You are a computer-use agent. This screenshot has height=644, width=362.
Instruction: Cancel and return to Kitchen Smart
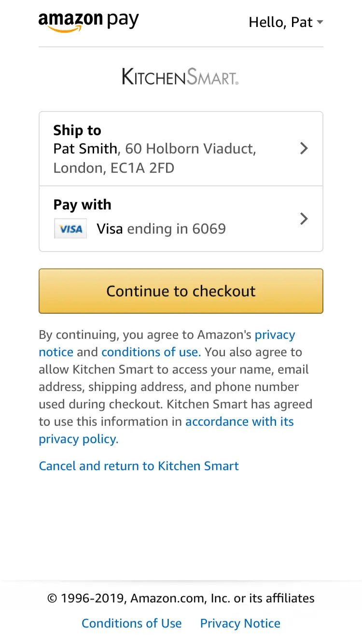pyautogui.click(x=139, y=466)
